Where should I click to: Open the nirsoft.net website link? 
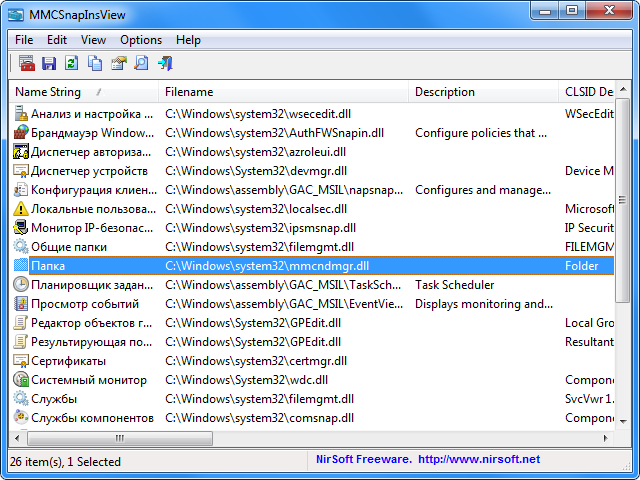coord(479,459)
